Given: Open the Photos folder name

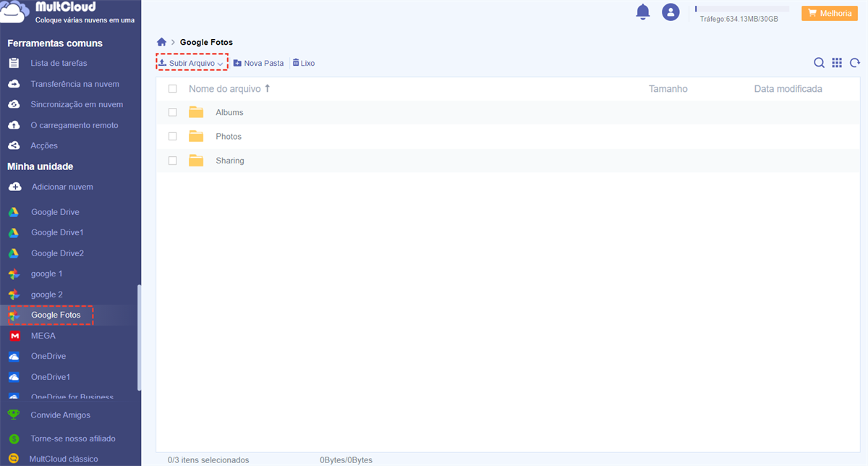Looking at the screenshot, I should 229,136.
